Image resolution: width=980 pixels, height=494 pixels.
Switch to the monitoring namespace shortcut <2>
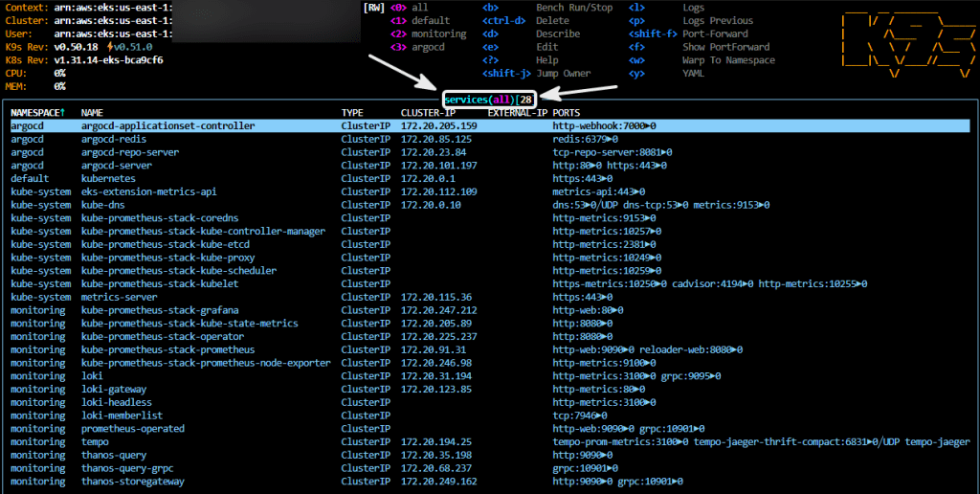[x=428, y=34]
